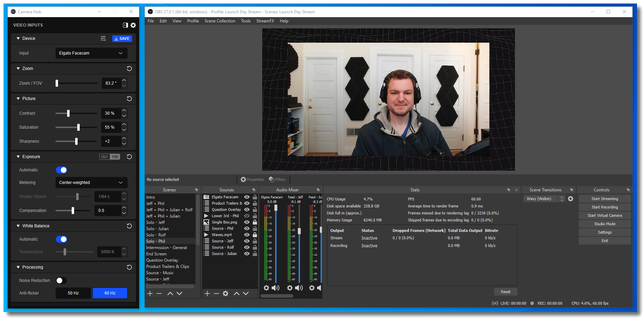Screen dimensions: 644x319
Task: Open the Tools menu
Action: point(245,21)
